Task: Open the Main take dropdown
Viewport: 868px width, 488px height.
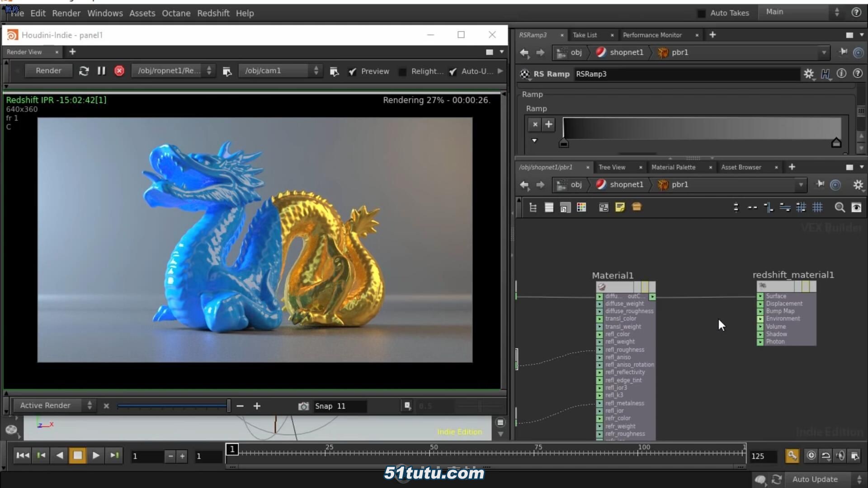Action: [x=801, y=12]
